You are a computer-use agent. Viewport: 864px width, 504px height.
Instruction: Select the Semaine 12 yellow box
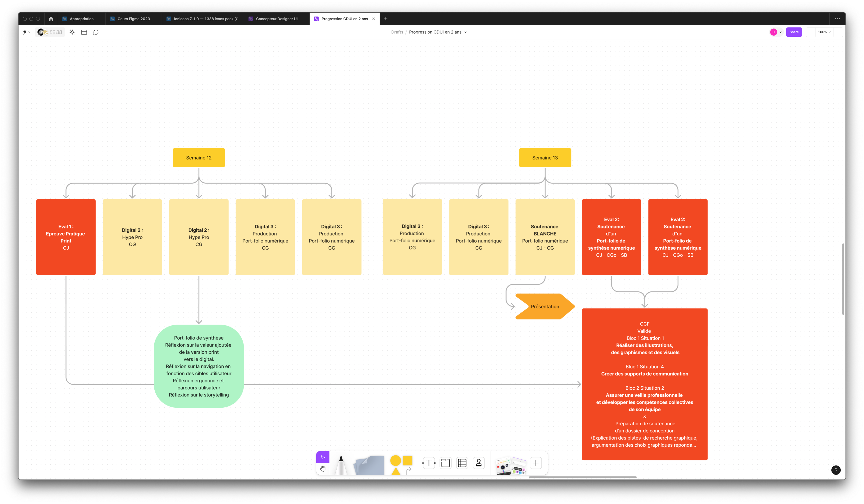click(x=199, y=158)
